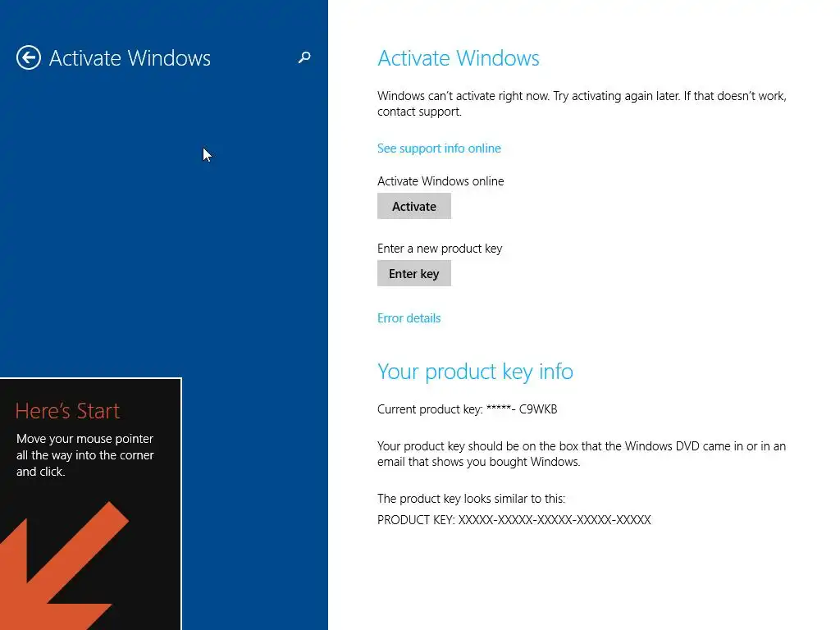Click the Enter key button
Screen dimensions: 840x630
click(414, 274)
